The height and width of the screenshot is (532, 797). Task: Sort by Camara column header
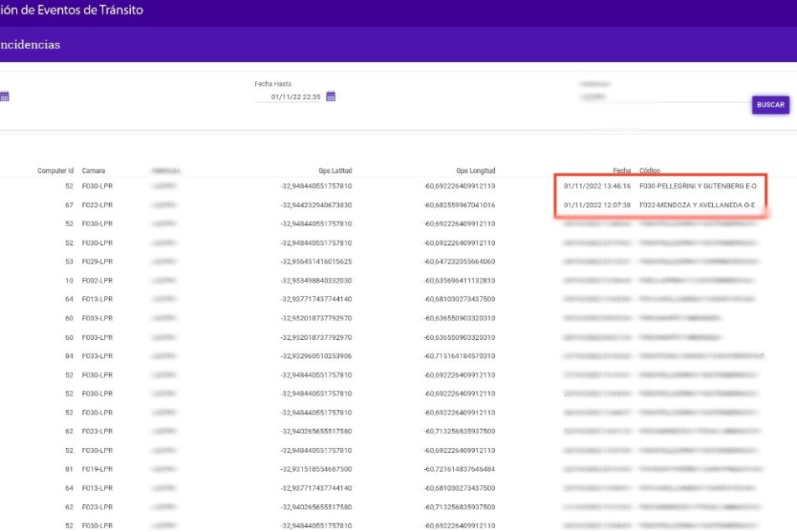pos(93,170)
